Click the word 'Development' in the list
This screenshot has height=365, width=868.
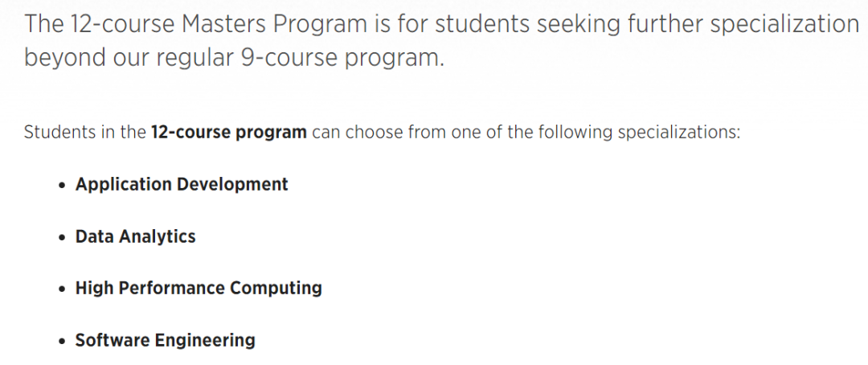pyautogui.click(x=232, y=184)
